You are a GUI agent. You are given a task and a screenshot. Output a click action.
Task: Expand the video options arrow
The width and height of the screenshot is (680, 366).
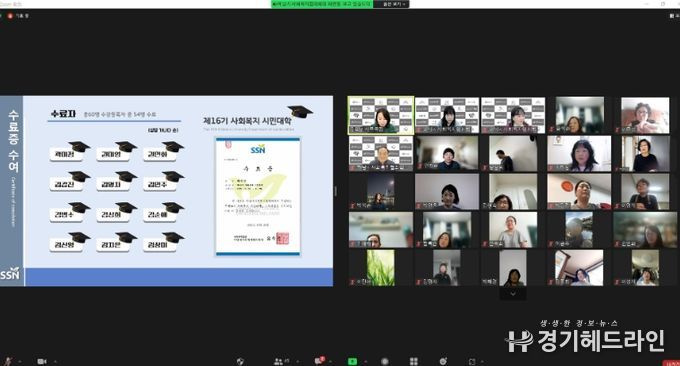pyautogui.click(x=55, y=362)
